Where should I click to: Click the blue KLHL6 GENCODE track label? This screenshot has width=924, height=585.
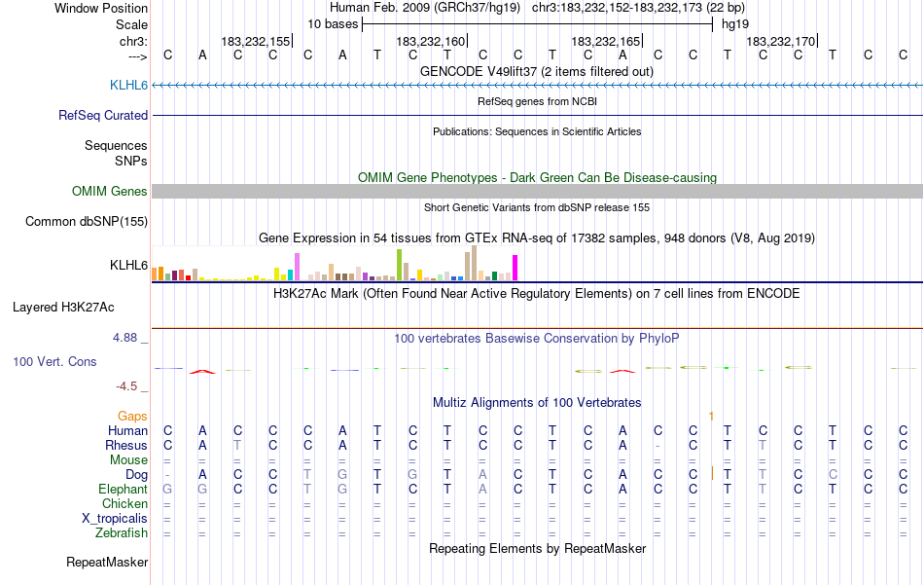tap(128, 86)
